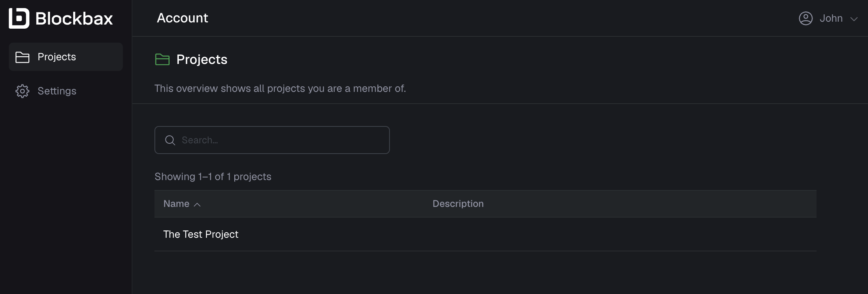Focus the project Search field
Viewport: 868px width, 294px height.
pos(272,140)
